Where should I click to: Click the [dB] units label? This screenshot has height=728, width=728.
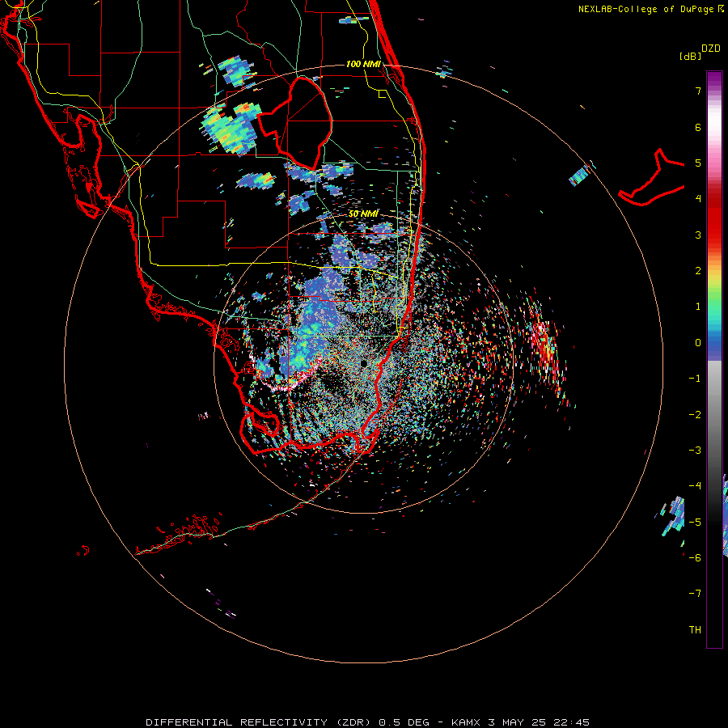pyautogui.click(x=690, y=56)
